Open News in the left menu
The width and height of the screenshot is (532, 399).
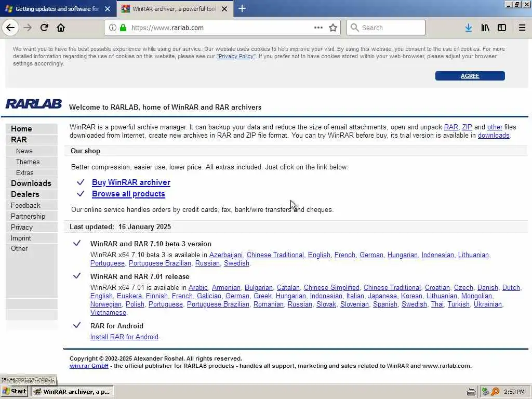(24, 151)
